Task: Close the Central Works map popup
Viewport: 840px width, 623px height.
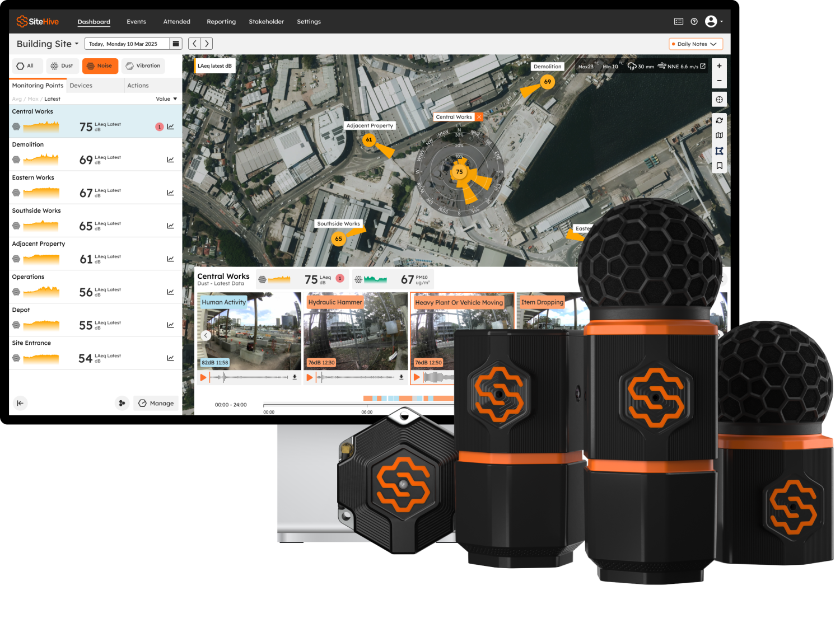Action: (479, 117)
